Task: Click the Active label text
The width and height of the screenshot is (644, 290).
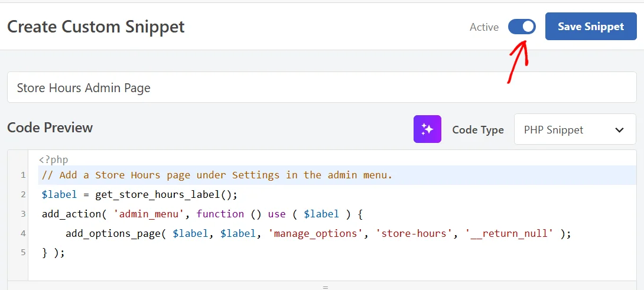Action: point(484,27)
